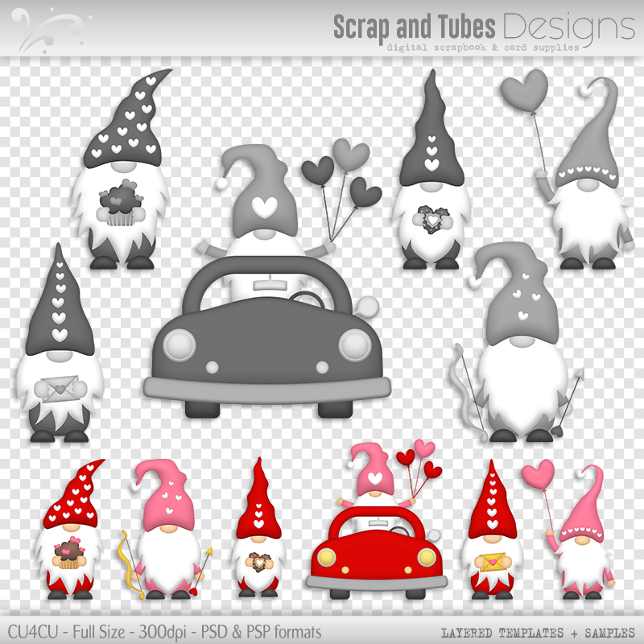Click the grayscale gnome holding an envelope

tap(60, 343)
